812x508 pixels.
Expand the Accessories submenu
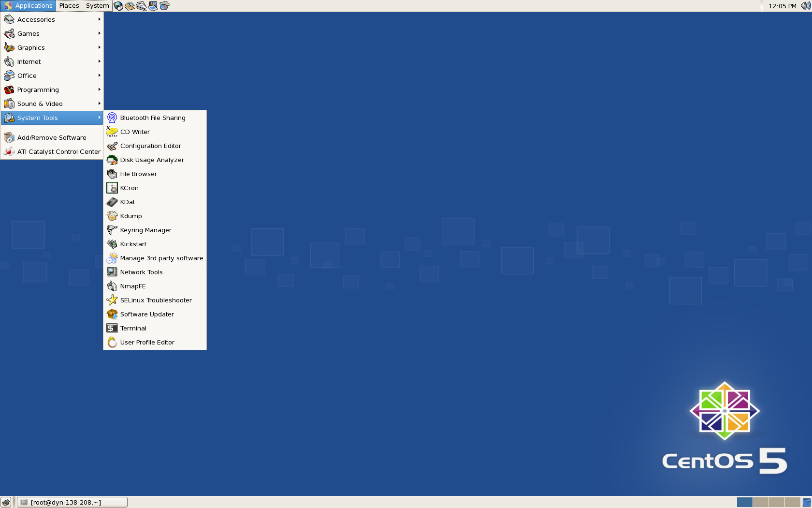click(x=52, y=19)
